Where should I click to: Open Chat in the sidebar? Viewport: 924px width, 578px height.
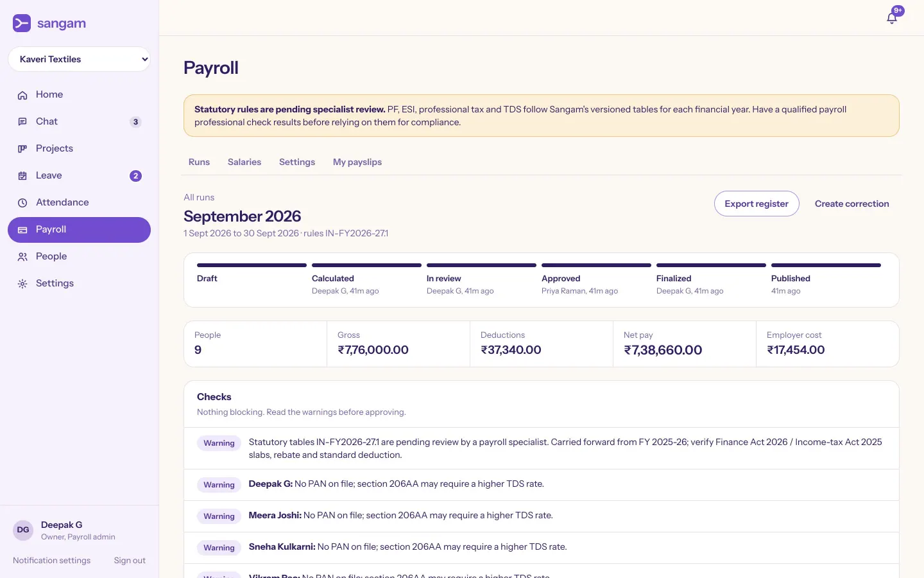tap(79, 122)
